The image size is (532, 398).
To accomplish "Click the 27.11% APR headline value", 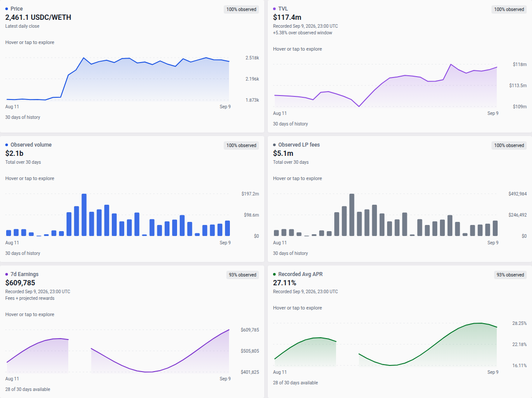I will 284,283.
